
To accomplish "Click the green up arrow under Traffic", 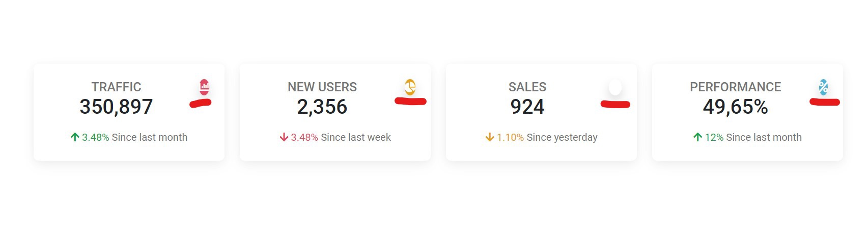I will (x=75, y=137).
